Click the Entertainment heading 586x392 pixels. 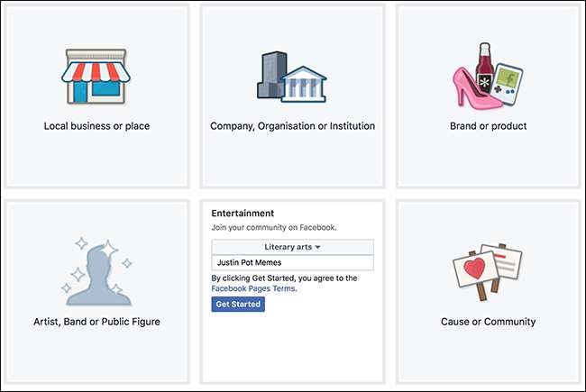pyautogui.click(x=243, y=213)
